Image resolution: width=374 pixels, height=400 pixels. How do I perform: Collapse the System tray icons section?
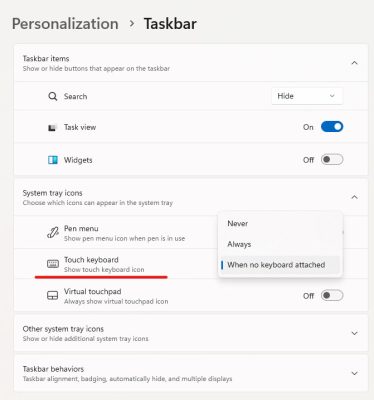point(355,197)
